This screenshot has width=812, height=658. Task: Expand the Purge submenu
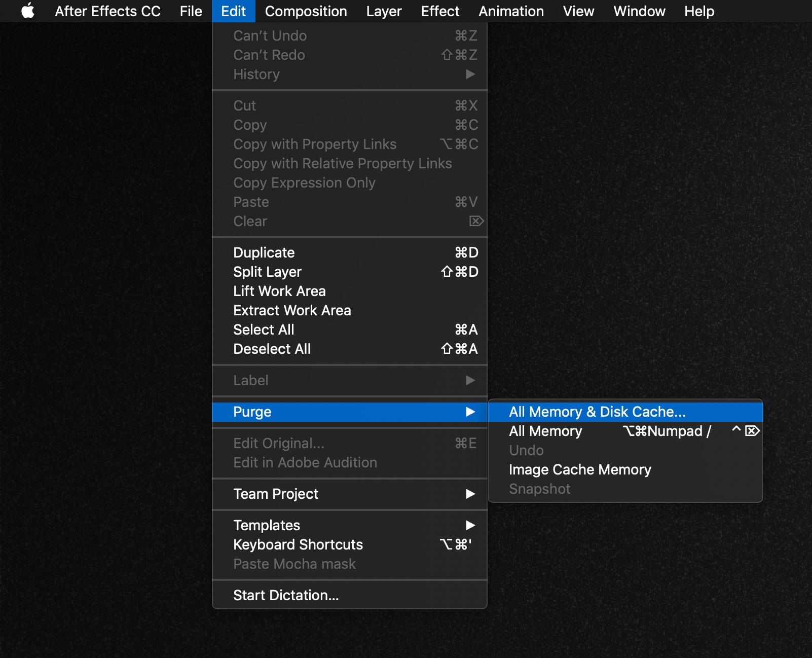[x=350, y=412]
